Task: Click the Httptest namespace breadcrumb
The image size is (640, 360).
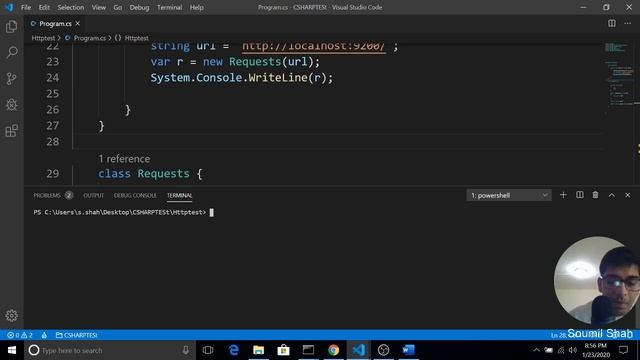Action: click(136, 38)
